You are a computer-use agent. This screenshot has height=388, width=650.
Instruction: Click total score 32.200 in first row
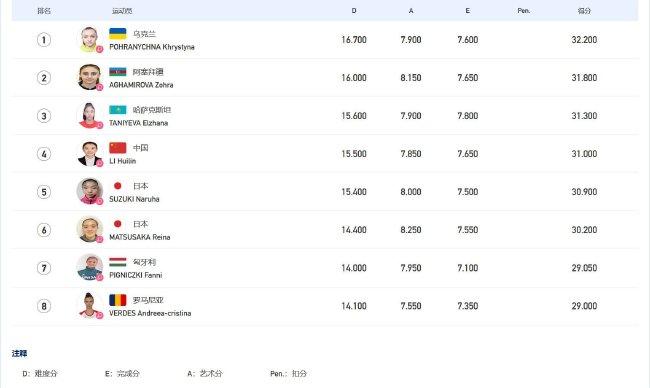584,40
